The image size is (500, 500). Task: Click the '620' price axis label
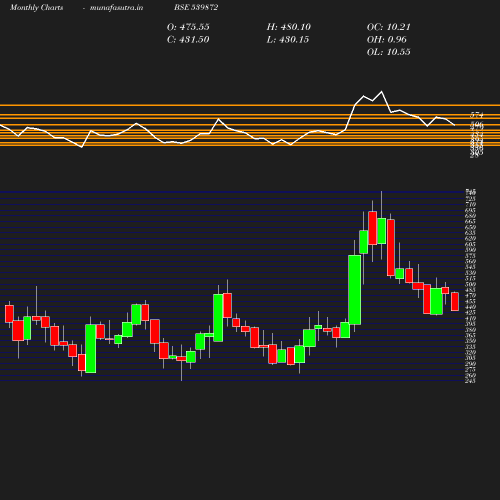click(470, 238)
